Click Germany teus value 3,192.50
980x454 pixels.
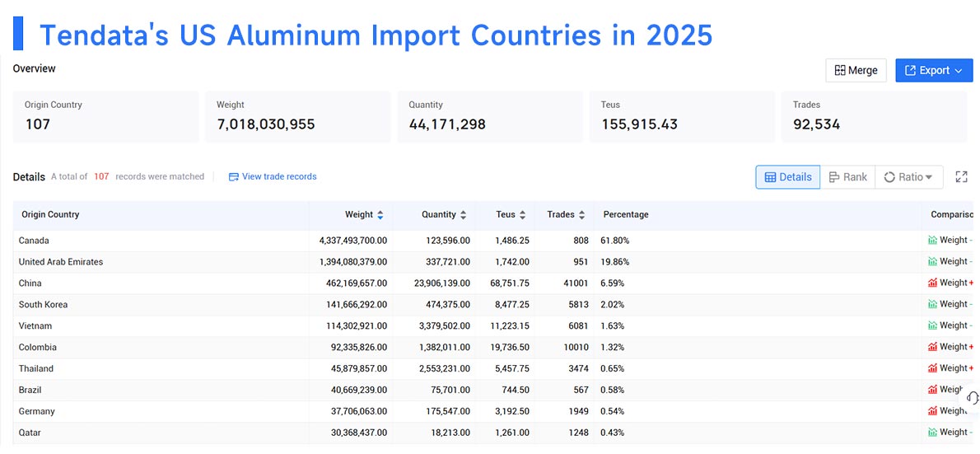[x=511, y=411]
